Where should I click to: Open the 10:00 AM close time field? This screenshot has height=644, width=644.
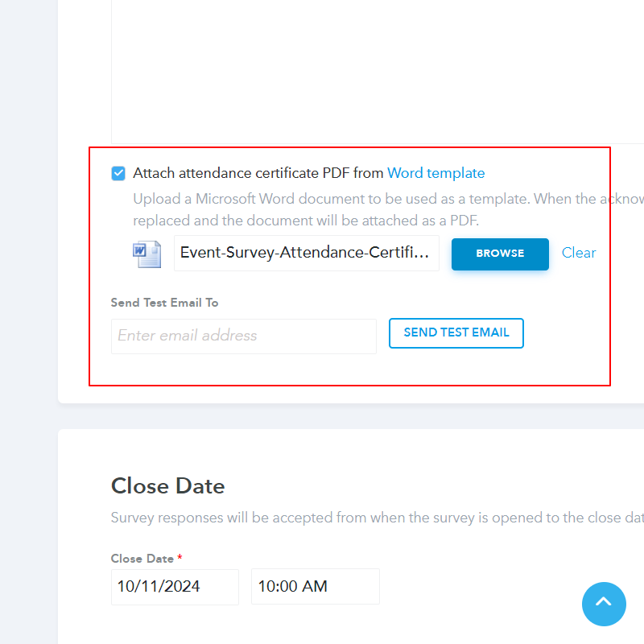tap(315, 586)
